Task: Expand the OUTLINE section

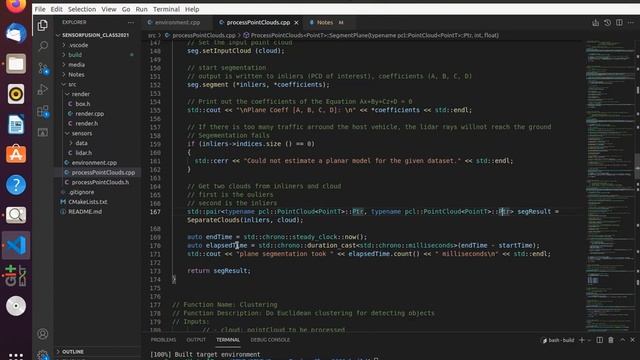Action: point(73,351)
